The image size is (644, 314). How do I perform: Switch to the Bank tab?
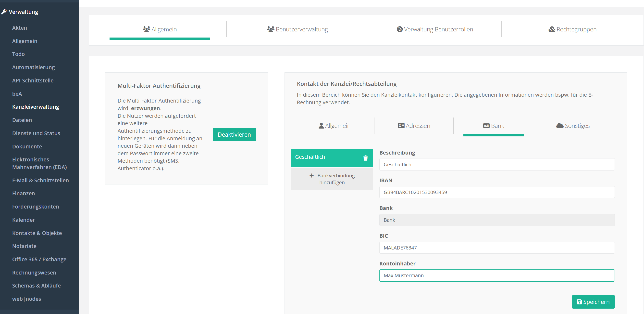(493, 126)
